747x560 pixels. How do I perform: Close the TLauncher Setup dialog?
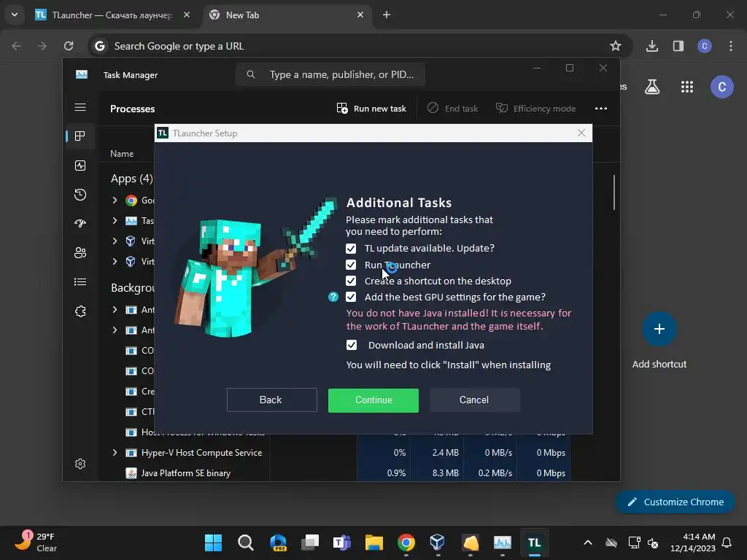(581, 133)
